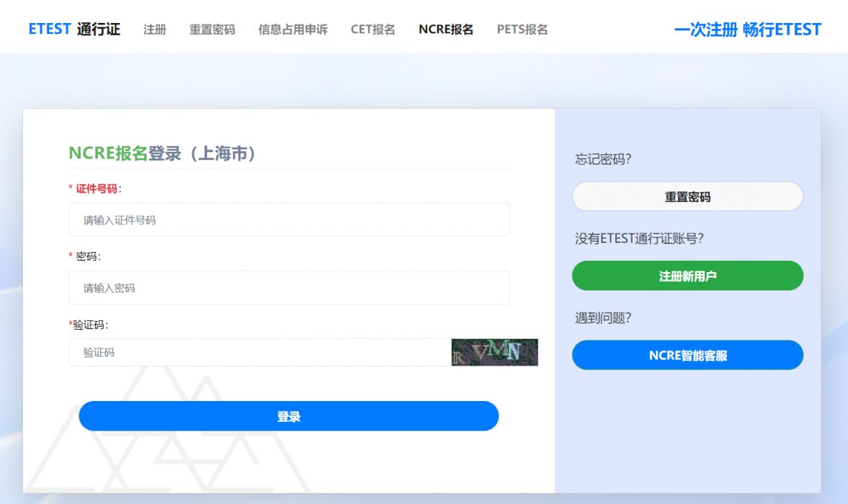Select the NCRE报名 navigation item
Viewport: 848px width, 504px height.
click(x=446, y=30)
